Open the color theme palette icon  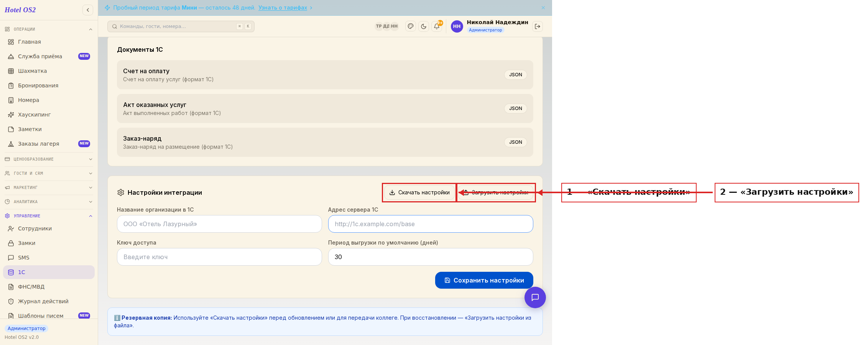(x=411, y=26)
